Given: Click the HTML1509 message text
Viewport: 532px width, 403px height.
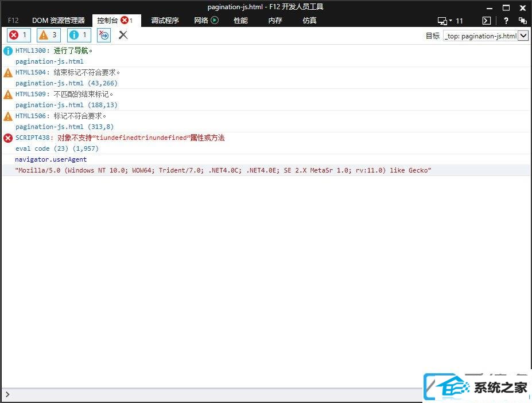Looking at the screenshot, I should click(64, 94).
